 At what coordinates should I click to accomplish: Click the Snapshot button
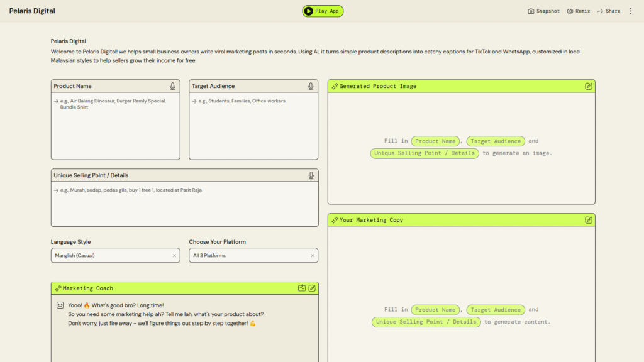point(543,11)
